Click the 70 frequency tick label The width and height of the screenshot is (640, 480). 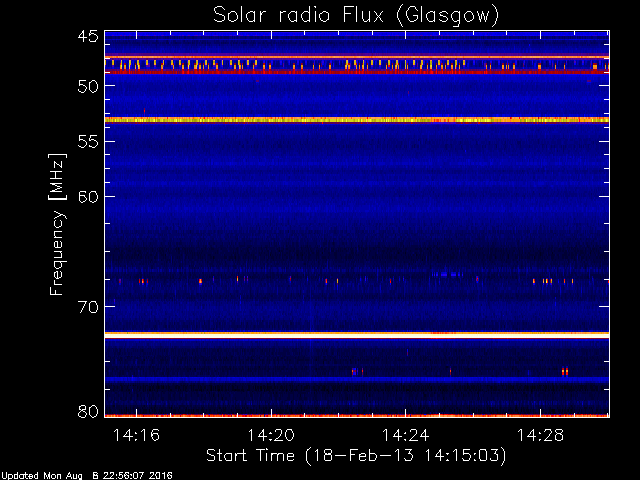(88, 307)
